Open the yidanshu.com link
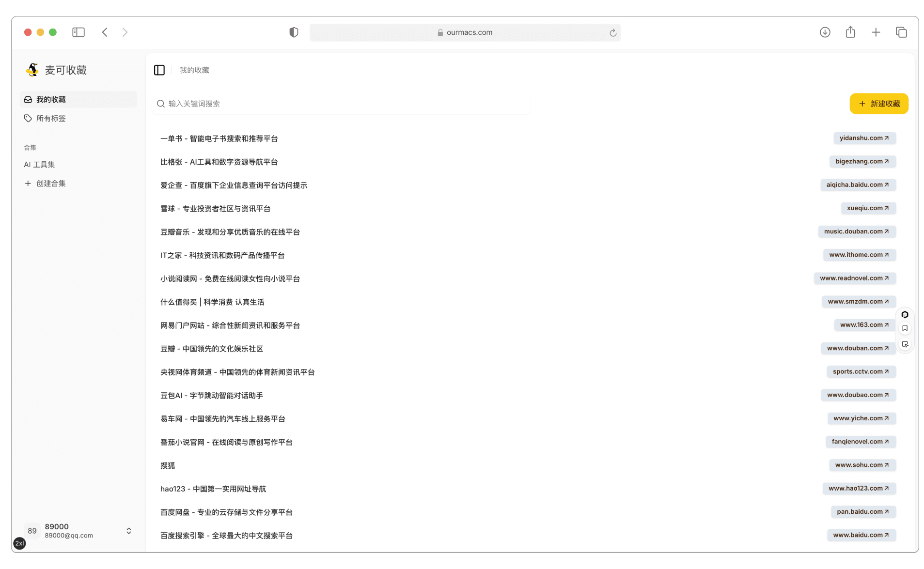Screen dimensions: 924x569 (864, 138)
